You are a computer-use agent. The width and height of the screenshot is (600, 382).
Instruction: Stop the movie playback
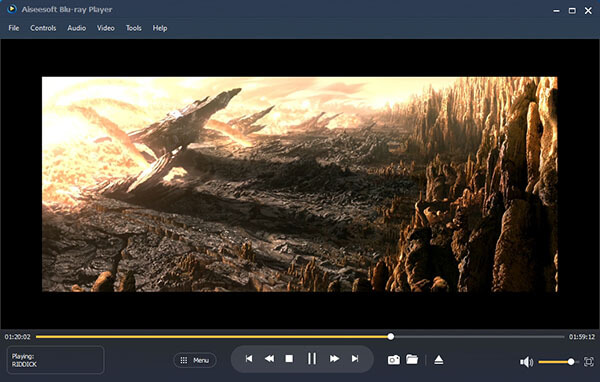pyautogui.click(x=289, y=359)
